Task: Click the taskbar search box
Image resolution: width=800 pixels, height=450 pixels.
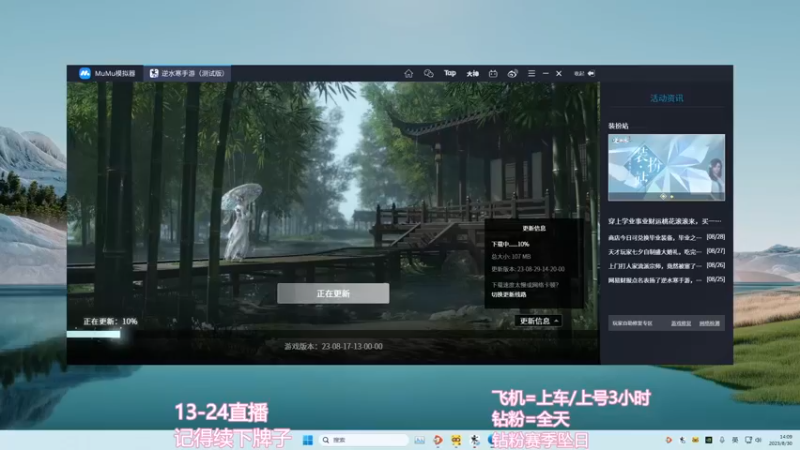Action: pos(363,440)
